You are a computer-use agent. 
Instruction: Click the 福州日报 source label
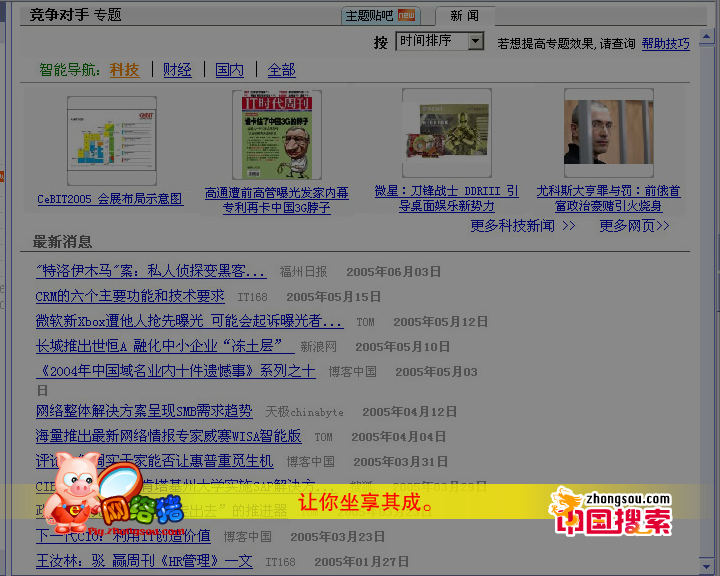304,272
